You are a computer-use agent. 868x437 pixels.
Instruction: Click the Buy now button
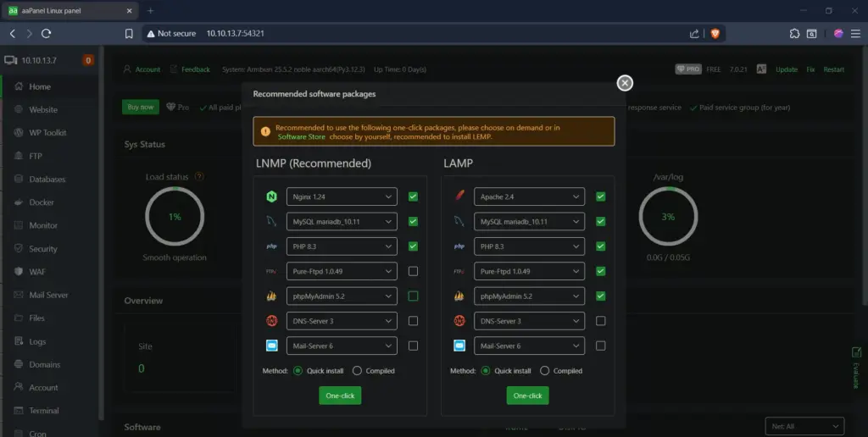tap(141, 107)
